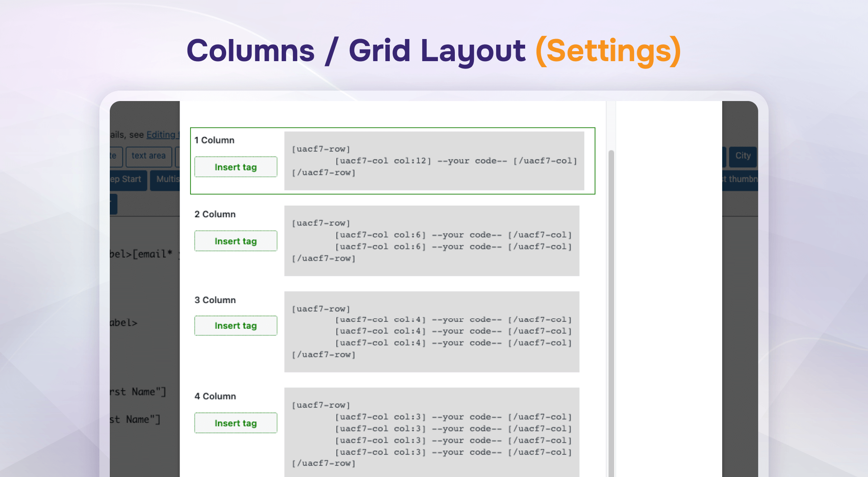The width and height of the screenshot is (868, 477).
Task: Click the col:12 line in 1 Column code
Action: click(x=456, y=161)
